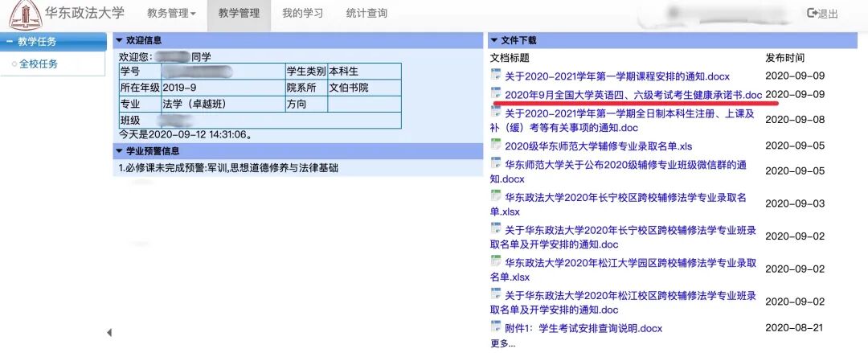Viewport: 868px width, 353px height.
Task: Open the 教务管理 dropdown menu
Action: pyautogui.click(x=172, y=14)
